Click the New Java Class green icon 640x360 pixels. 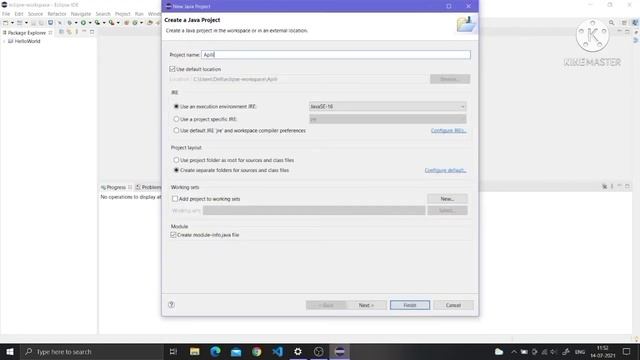135,23
